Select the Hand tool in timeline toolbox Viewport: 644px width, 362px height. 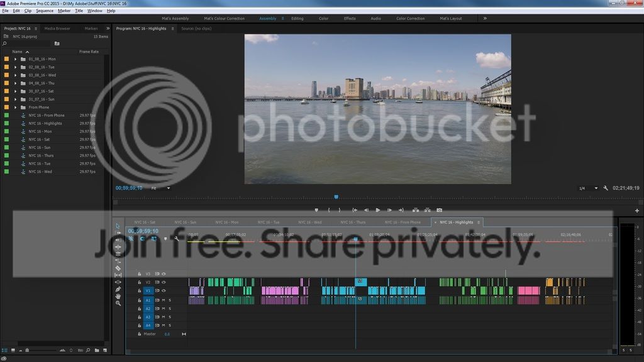pyautogui.click(x=118, y=296)
